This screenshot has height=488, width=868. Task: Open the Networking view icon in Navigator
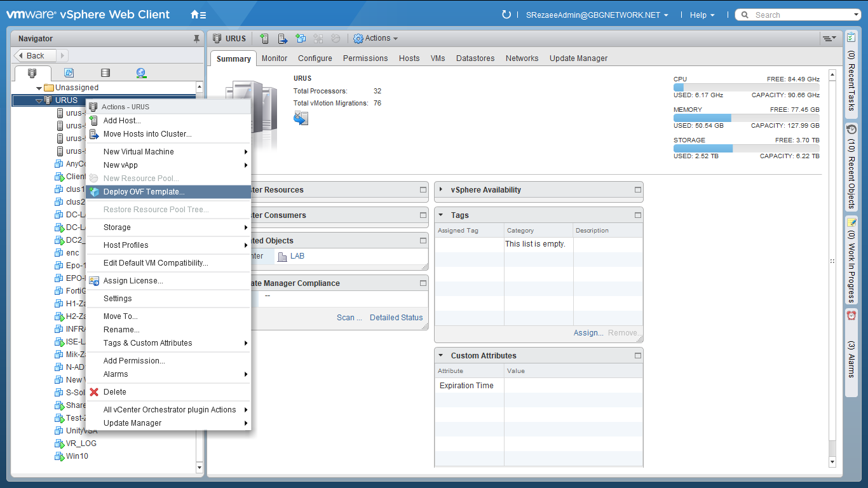(141, 73)
